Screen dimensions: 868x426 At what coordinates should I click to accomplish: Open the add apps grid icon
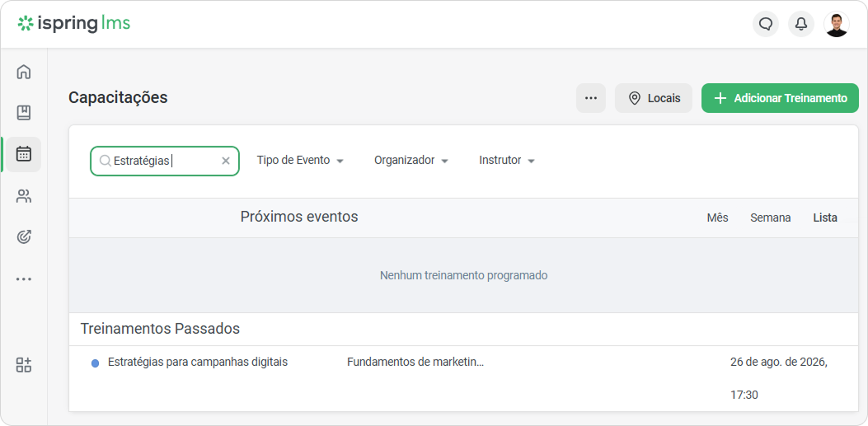pos(23,364)
